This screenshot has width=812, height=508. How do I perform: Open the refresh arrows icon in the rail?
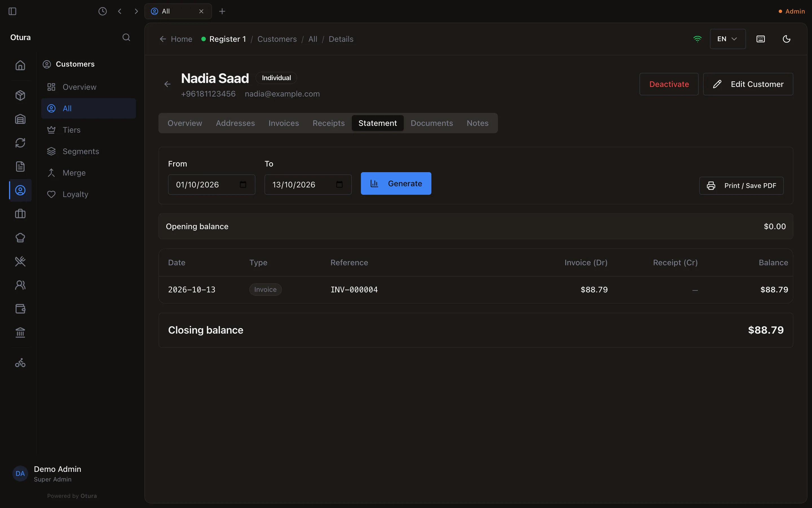pyautogui.click(x=20, y=143)
